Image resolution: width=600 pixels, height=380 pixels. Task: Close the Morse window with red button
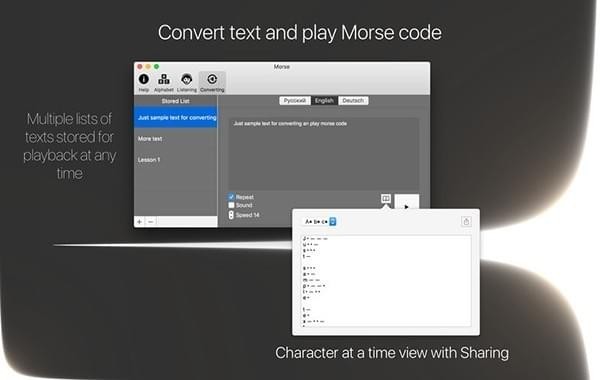140,67
